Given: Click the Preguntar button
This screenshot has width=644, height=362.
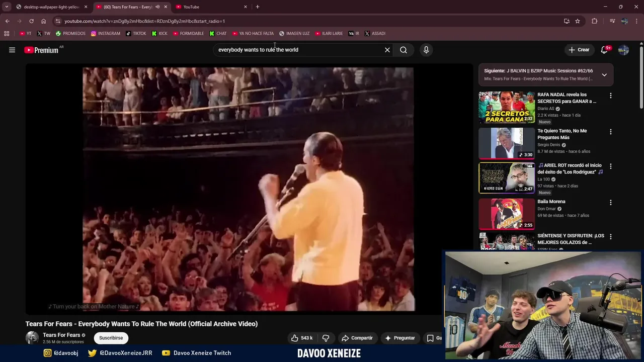Looking at the screenshot, I should click(x=400, y=338).
